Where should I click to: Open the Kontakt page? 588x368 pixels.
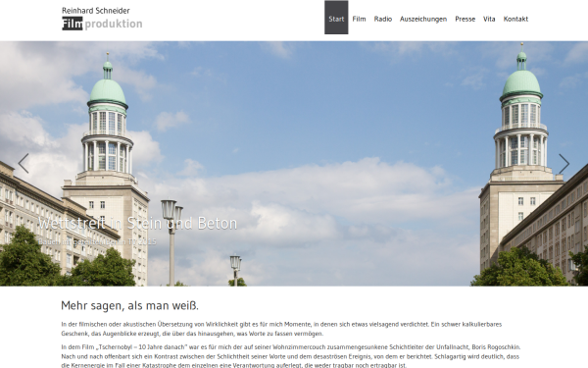tap(515, 19)
